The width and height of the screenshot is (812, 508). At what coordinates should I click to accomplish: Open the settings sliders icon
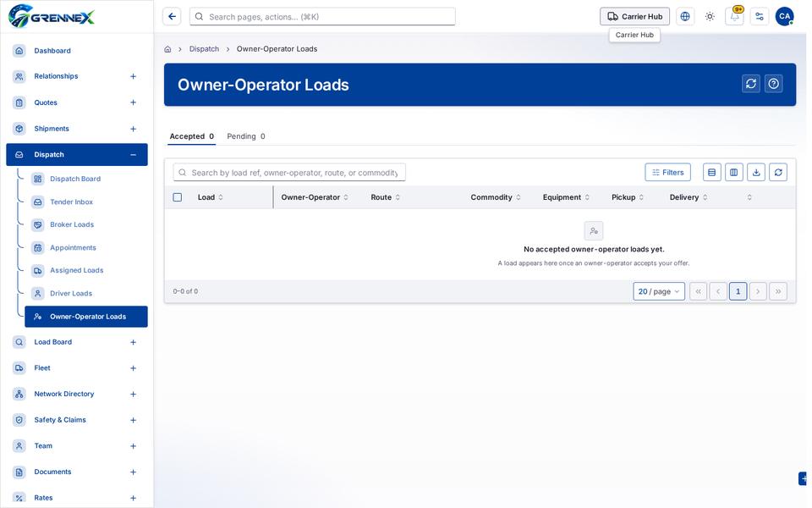point(760,17)
